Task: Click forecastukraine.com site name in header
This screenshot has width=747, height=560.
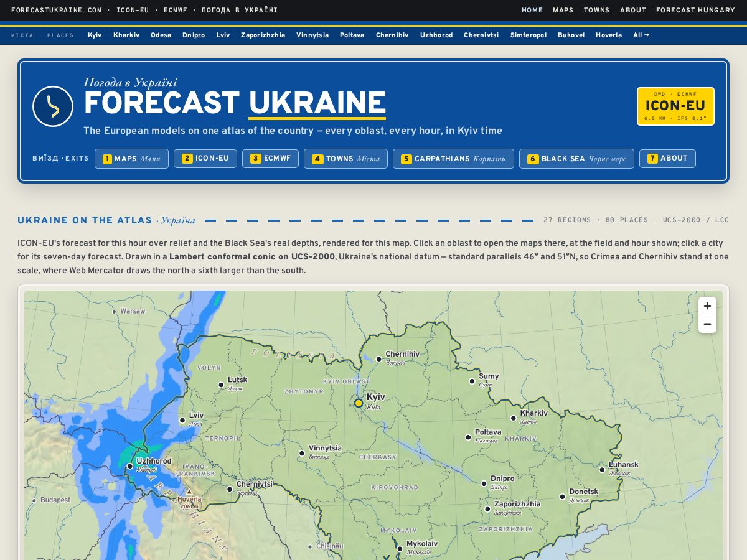Action: click(x=57, y=11)
